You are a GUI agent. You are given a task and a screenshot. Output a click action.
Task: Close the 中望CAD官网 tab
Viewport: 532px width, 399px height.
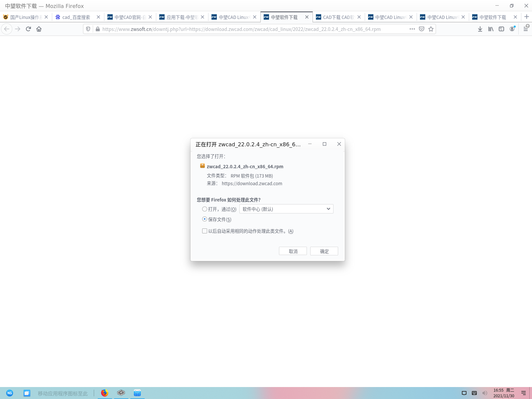coord(150,17)
